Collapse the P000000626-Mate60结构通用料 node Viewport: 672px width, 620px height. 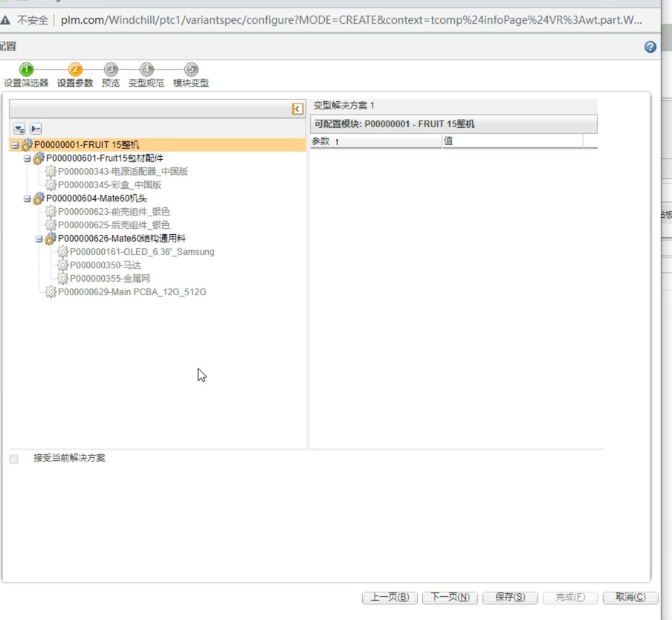point(39,239)
